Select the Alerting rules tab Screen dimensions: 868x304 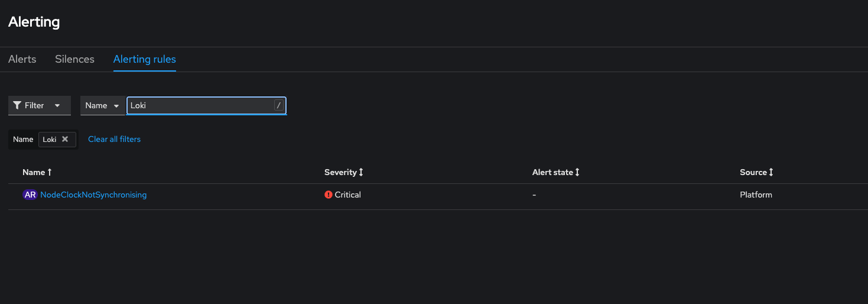(x=145, y=59)
